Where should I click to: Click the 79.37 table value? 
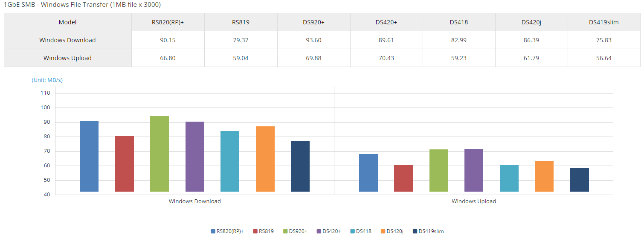coord(241,40)
